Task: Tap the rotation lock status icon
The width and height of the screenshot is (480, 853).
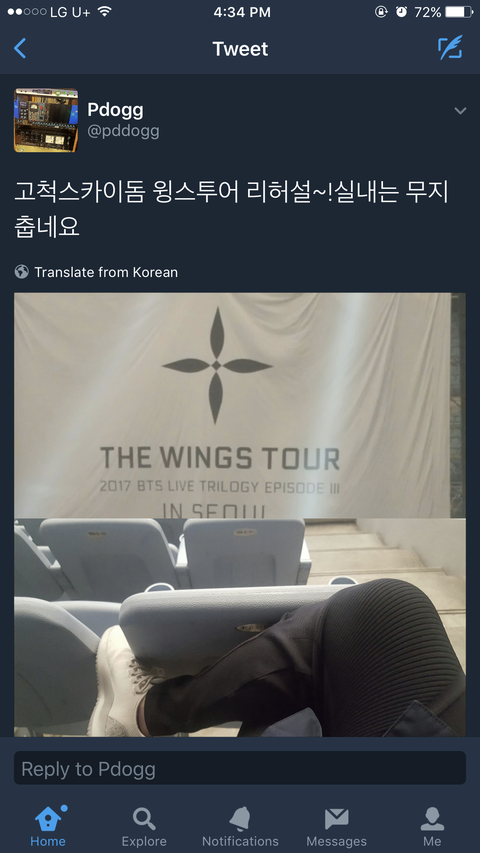Action: [x=381, y=12]
